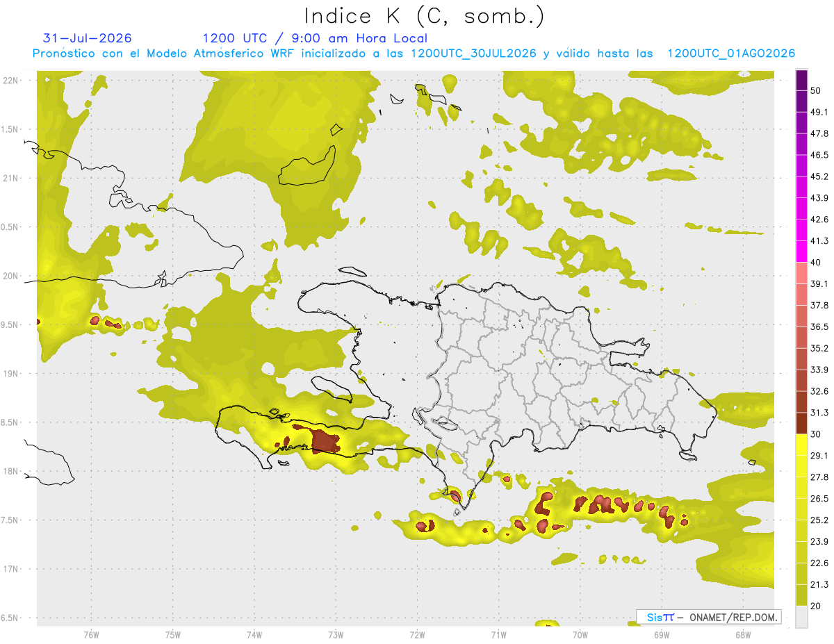The width and height of the screenshot is (834, 644).
Task: Click the color scale value 29.1
Action: pyautogui.click(x=819, y=456)
